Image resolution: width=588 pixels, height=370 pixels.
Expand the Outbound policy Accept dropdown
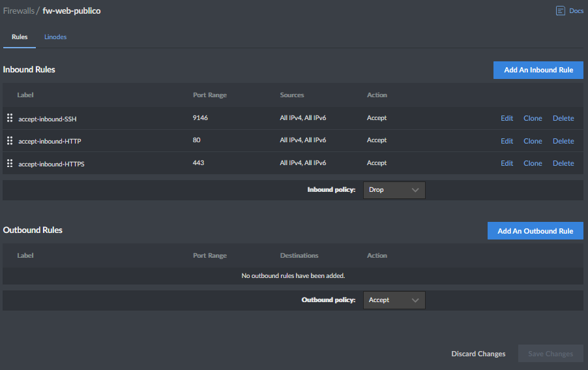(x=394, y=300)
